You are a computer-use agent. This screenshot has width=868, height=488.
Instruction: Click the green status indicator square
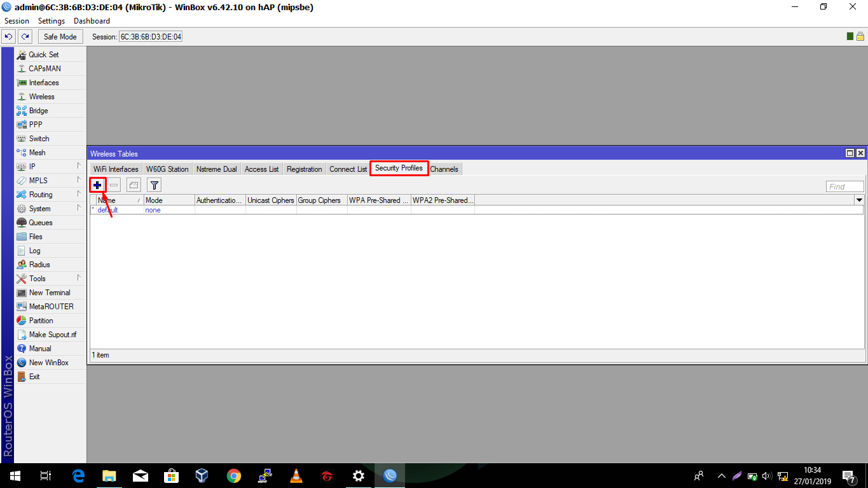(850, 36)
